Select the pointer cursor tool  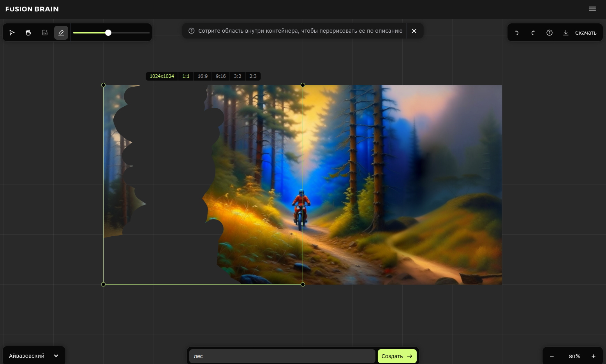(x=12, y=33)
